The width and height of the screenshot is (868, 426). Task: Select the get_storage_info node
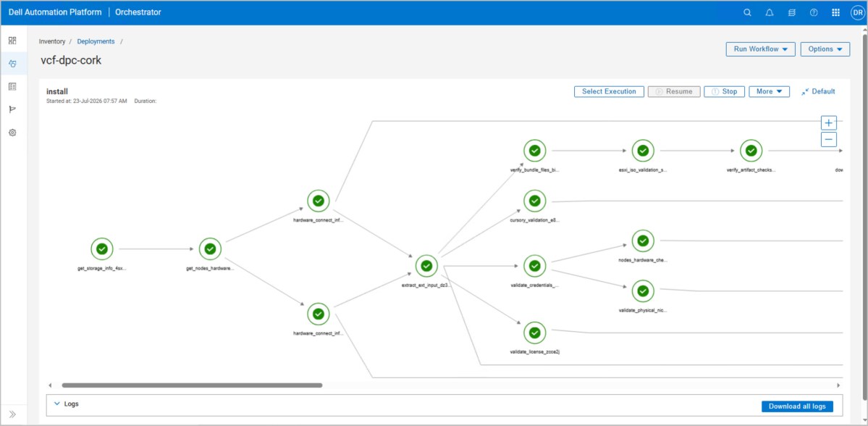tap(102, 249)
